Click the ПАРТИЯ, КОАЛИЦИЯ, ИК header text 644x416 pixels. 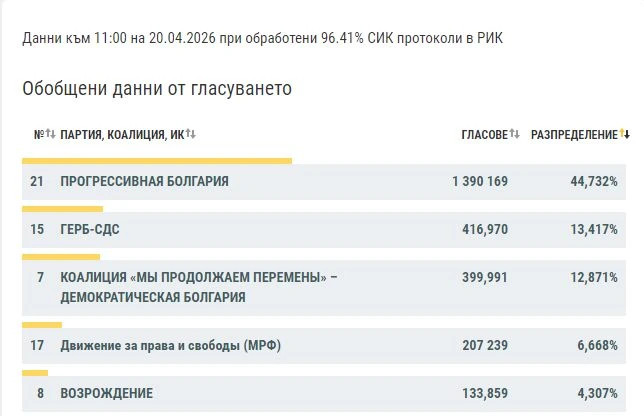pos(122,135)
